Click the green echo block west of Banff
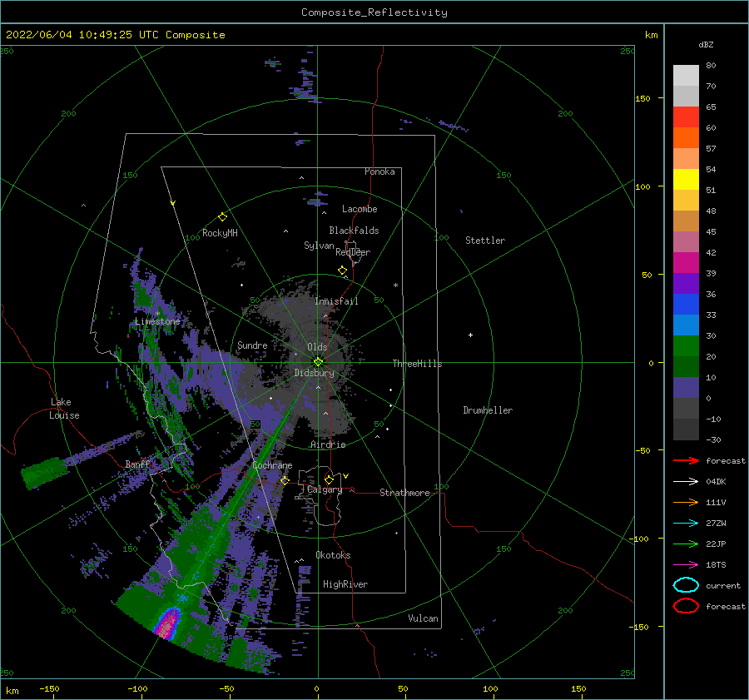Viewport: 749px width, 700px height. click(44, 472)
